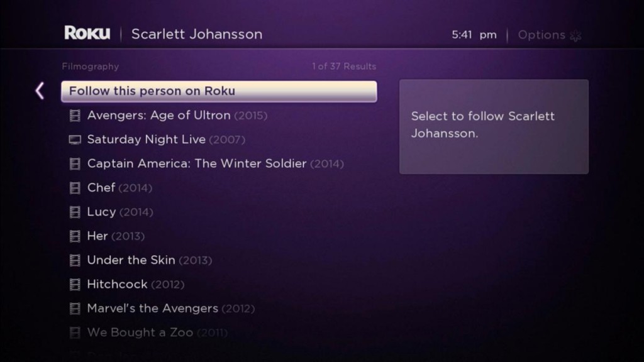Select Marvel's the Avengers (2012)
This screenshot has height=362, width=644.
[x=170, y=309]
